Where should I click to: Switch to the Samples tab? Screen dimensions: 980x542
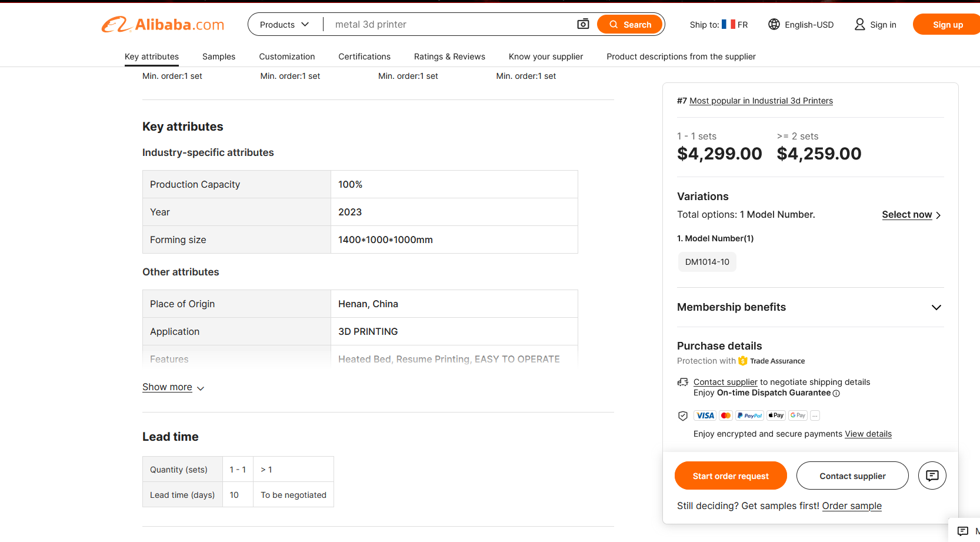click(219, 56)
